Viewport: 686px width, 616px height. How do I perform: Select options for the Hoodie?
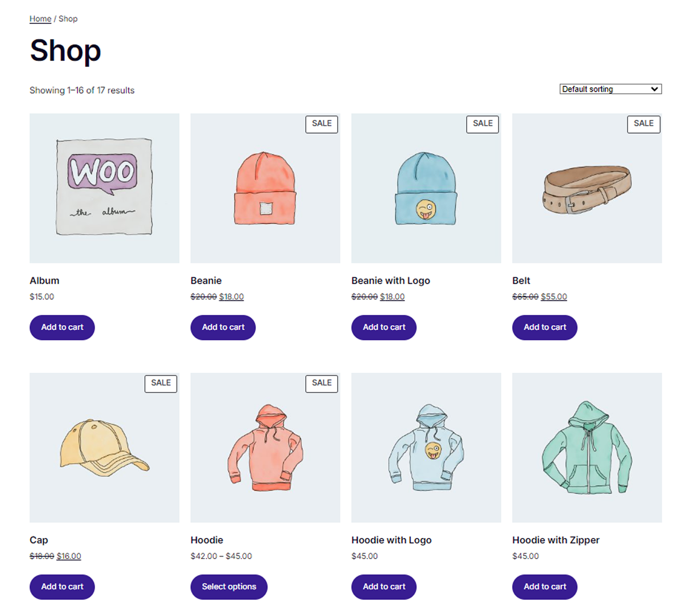pyautogui.click(x=229, y=587)
